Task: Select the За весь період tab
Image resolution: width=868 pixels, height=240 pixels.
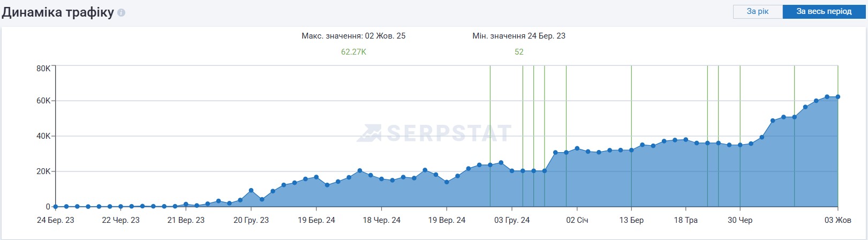Action: coord(824,11)
